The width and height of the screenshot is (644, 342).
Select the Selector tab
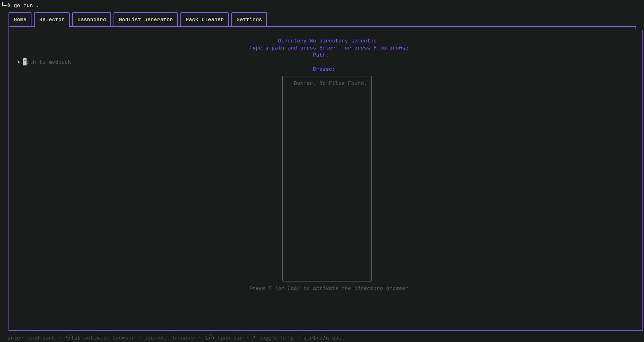(x=52, y=19)
